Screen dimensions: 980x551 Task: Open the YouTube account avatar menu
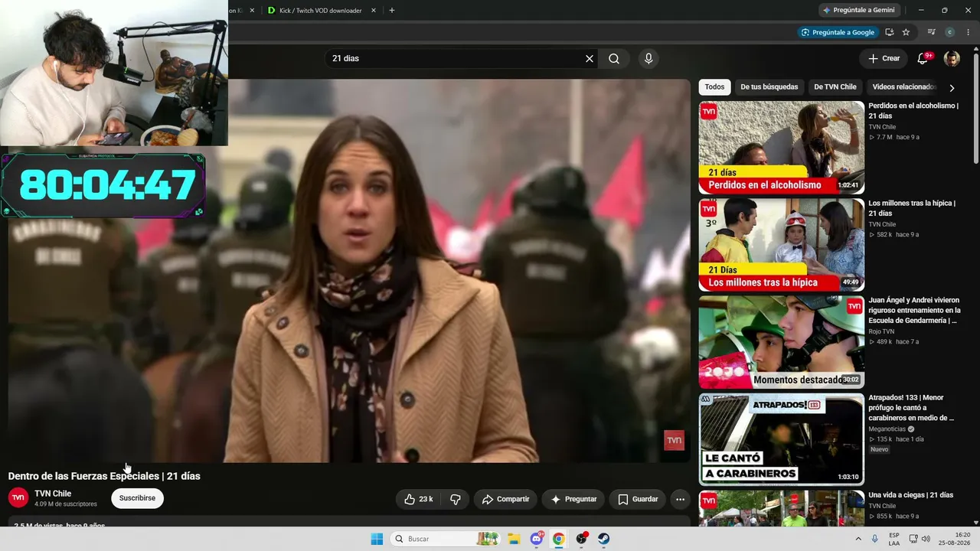tap(952, 59)
